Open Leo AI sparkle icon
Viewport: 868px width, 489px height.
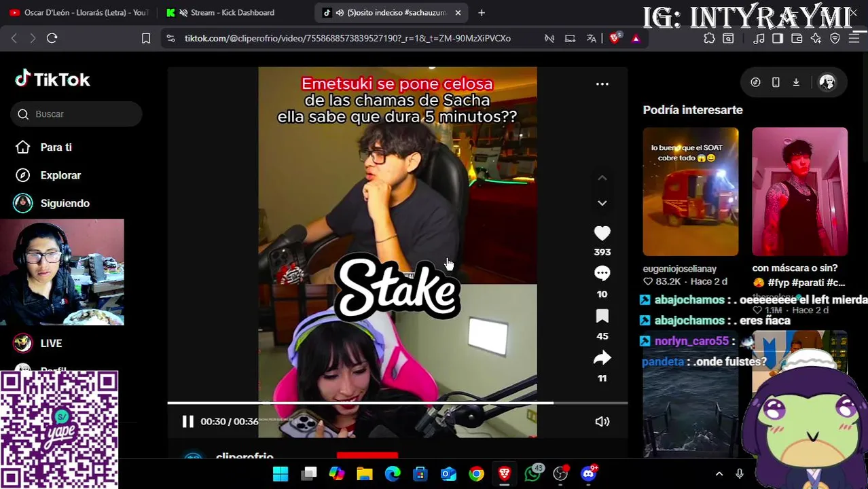pyautogui.click(x=816, y=39)
